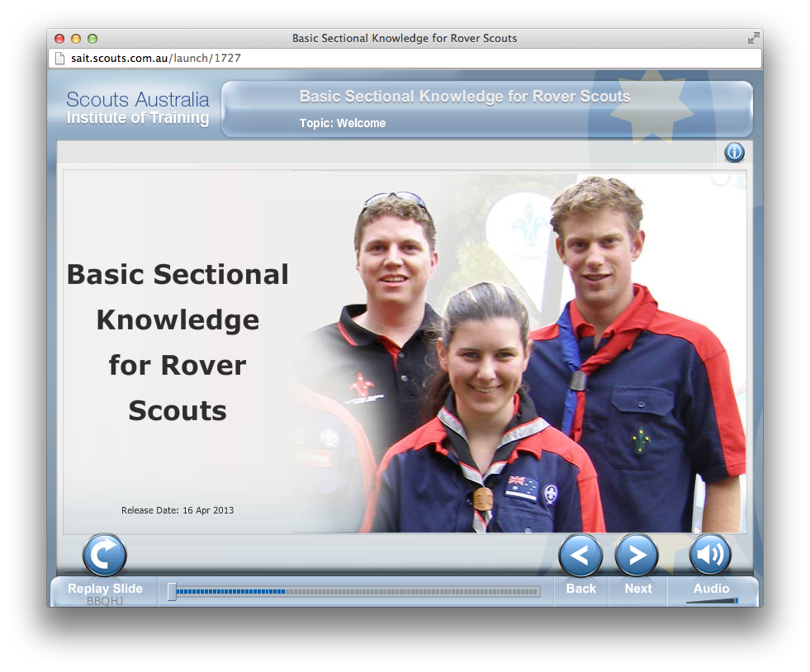This screenshot has width=810, height=672.
Task: Advance with the right arrow Next icon
Action: tap(637, 556)
